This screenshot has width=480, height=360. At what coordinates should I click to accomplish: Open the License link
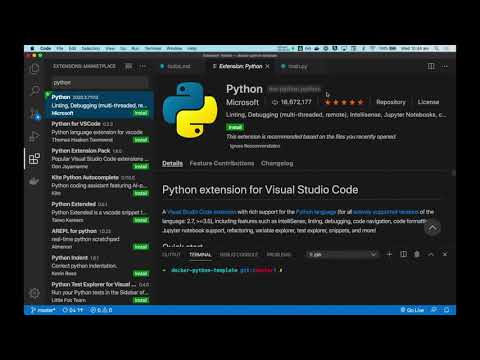click(x=428, y=102)
